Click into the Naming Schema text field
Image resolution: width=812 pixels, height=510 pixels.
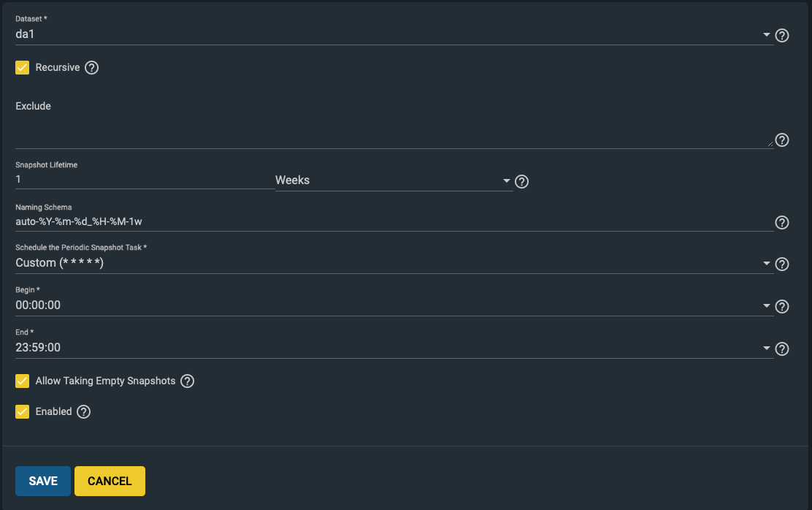(394, 221)
